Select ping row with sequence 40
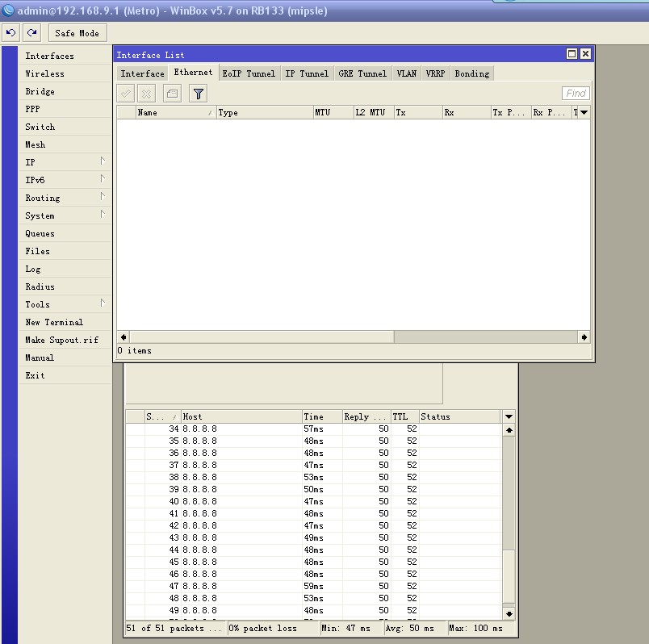The image size is (649, 644). point(313,501)
